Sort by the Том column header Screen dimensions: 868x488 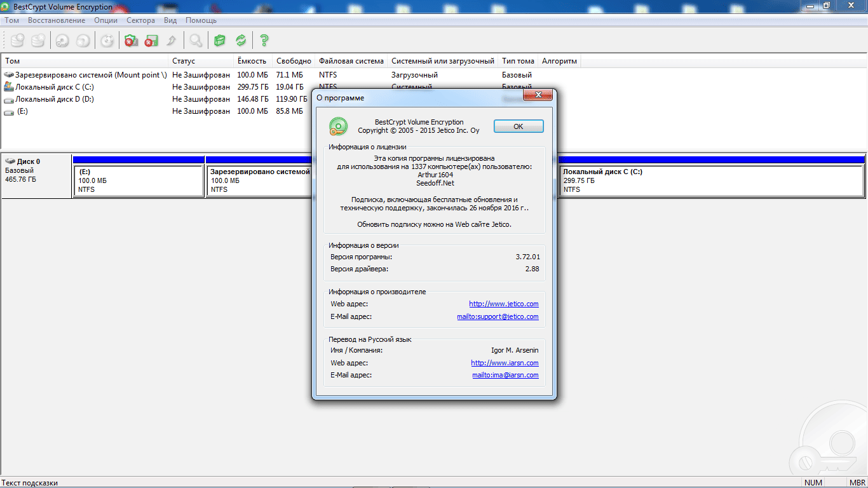click(x=85, y=61)
